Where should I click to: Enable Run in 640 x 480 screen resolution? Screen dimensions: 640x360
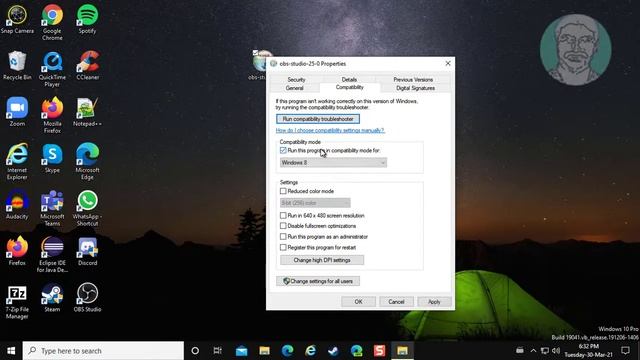click(283, 216)
